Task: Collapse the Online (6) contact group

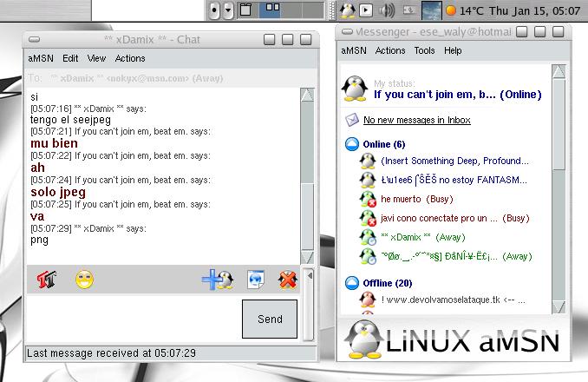Action: tap(352, 144)
